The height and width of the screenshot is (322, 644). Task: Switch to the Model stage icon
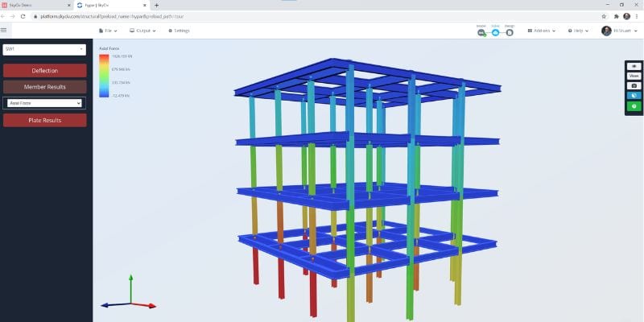481,32
